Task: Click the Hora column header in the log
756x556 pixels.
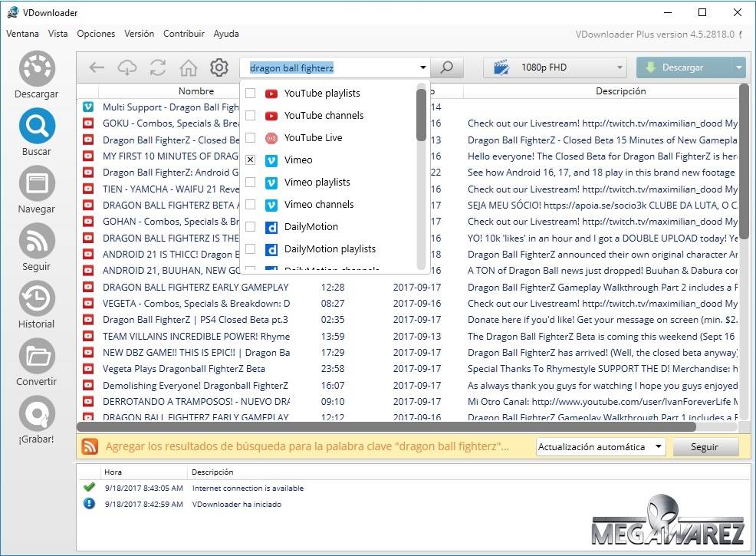Action: [x=113, y=472]
